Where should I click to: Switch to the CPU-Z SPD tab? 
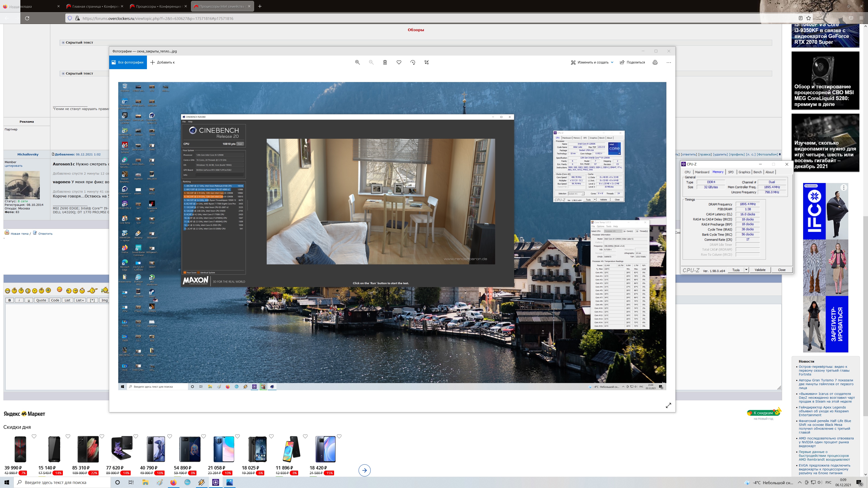click(731, 172)
